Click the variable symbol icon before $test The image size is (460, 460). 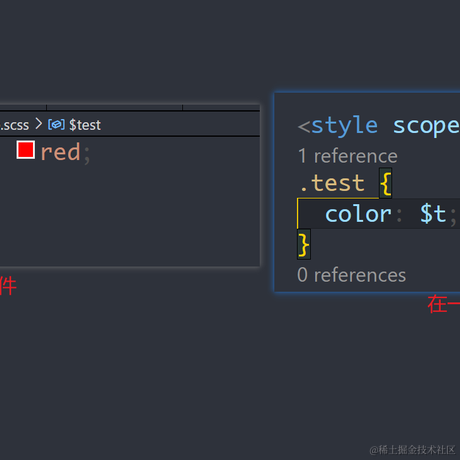56,125
